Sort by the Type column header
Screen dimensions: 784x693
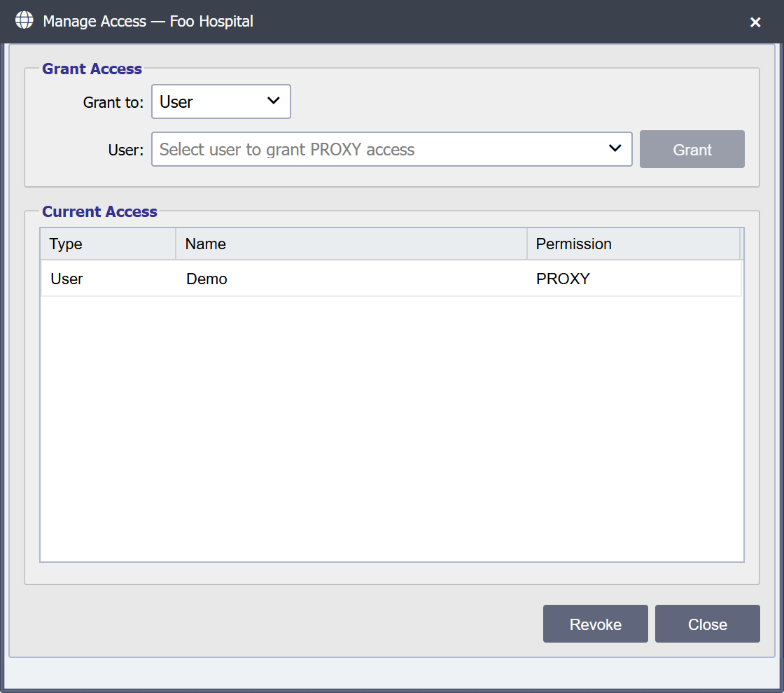coord(108,244)
